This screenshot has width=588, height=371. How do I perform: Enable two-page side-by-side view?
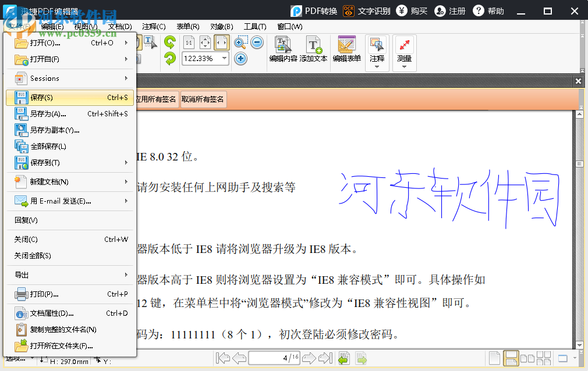(x=527, y=358)
